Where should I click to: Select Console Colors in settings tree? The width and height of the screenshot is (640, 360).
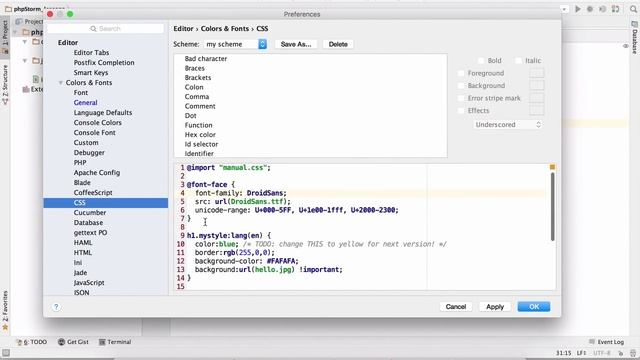point(98,123)
